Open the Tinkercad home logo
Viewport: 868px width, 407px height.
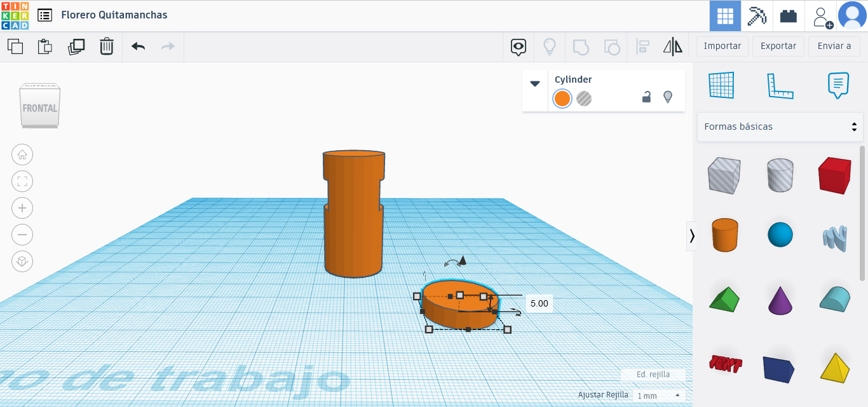click(x=15, y=15)
